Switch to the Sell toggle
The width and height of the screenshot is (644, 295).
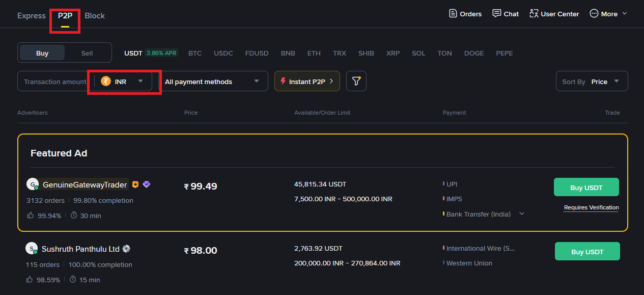click(x=87, y=53)
